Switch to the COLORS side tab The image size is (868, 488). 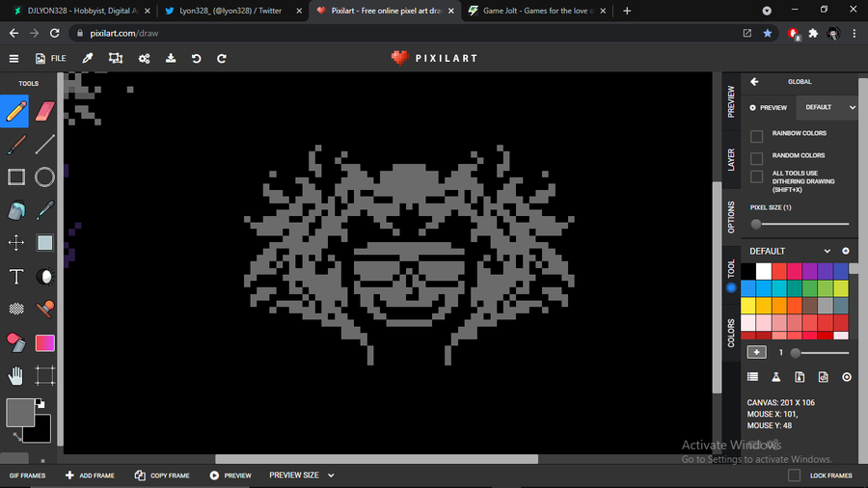pyautogui.click(x=731, y=333)
